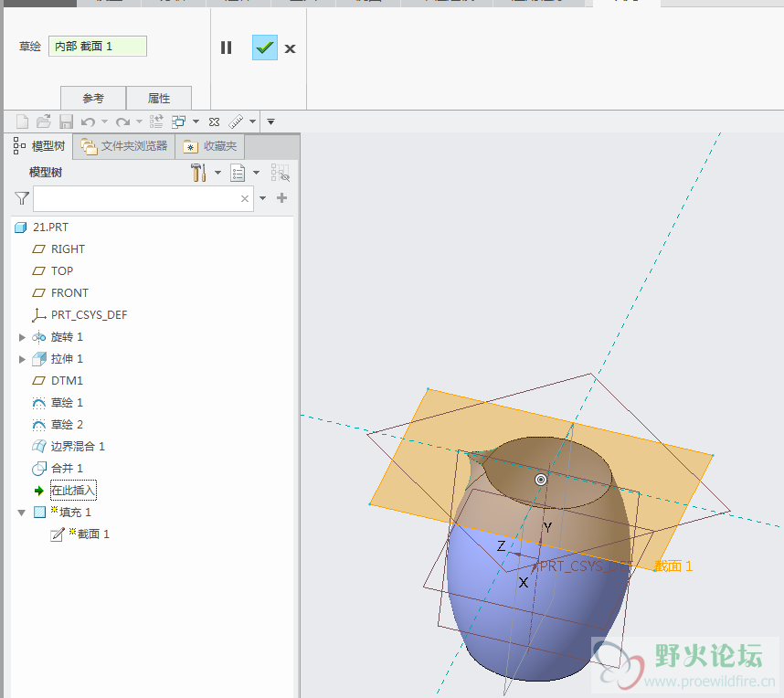Click the Redo arrow icon

coord(123,122)
